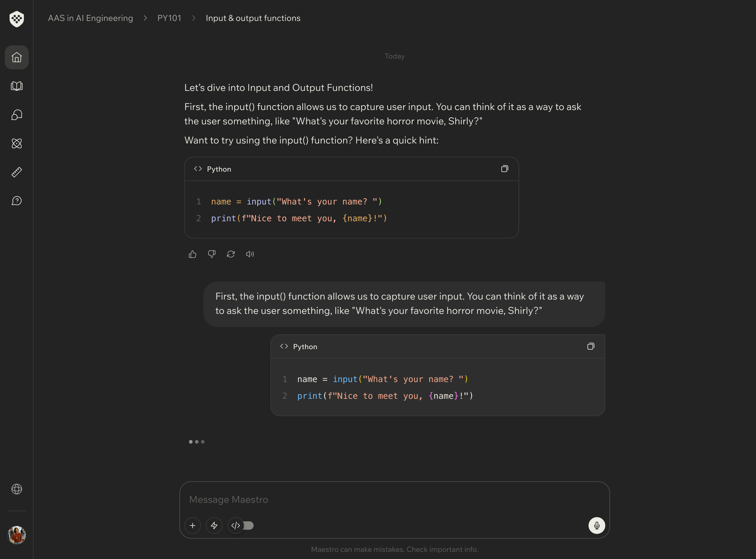756x559 pixels.
Task: Click the code brackets icon in first Python header
Action: pyautogui.click(x=198, y=169)
